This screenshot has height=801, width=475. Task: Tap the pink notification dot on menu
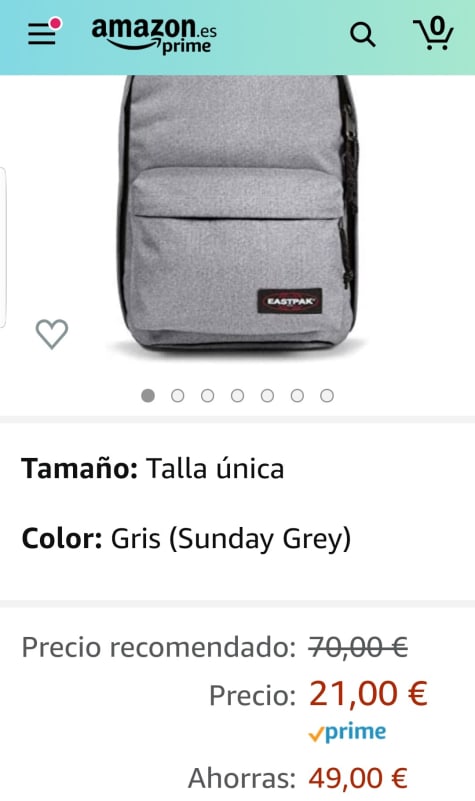(x=55, y=23)
